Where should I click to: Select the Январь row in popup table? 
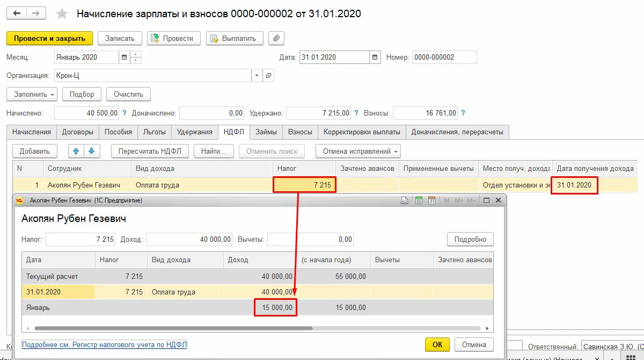point(257,307)
